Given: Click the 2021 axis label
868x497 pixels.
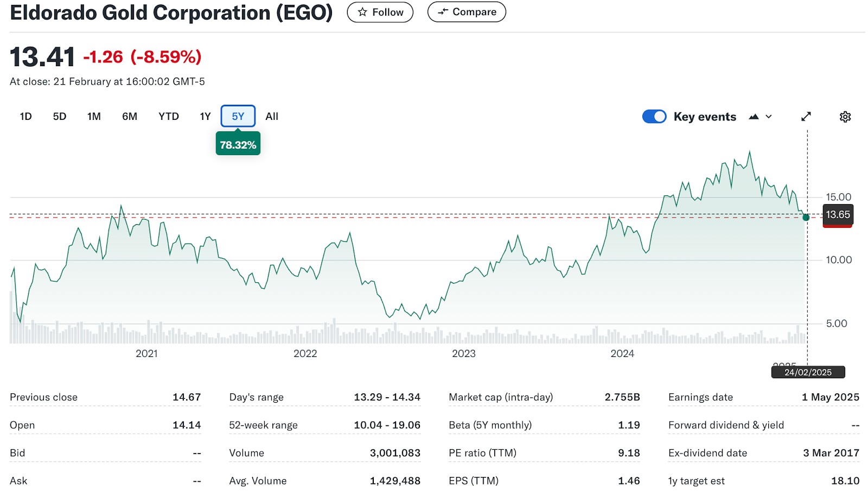Looking at the screenshot, I should click(146, 354).
